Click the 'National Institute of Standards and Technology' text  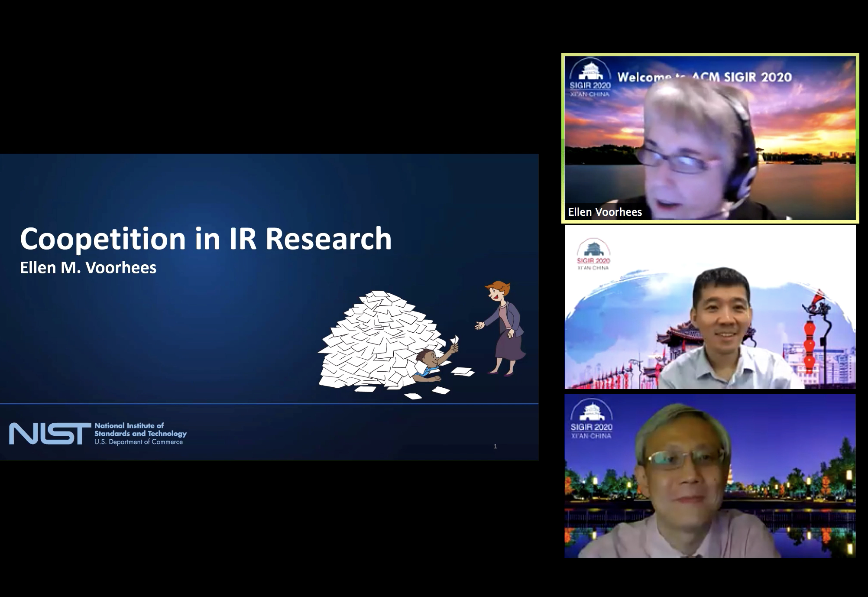pos(140,429)
